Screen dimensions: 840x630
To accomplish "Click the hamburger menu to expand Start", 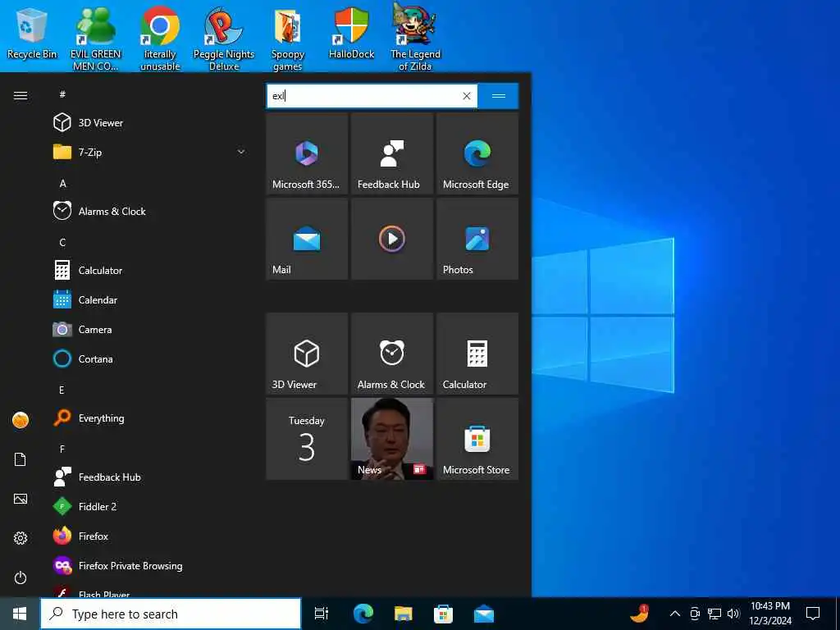I will click(x=21, y=95).
